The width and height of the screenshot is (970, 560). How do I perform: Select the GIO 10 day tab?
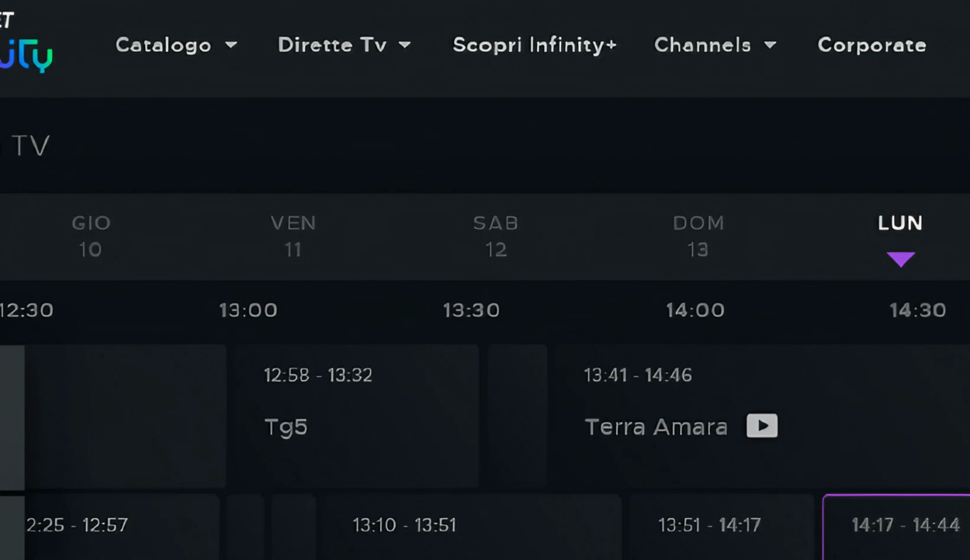click(x=91, y=237)
